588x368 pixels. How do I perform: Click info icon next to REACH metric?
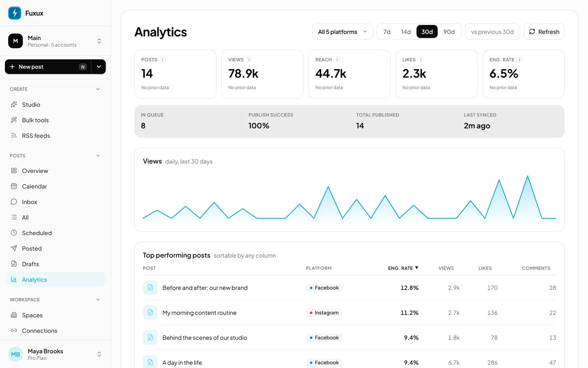pos(337,60)
